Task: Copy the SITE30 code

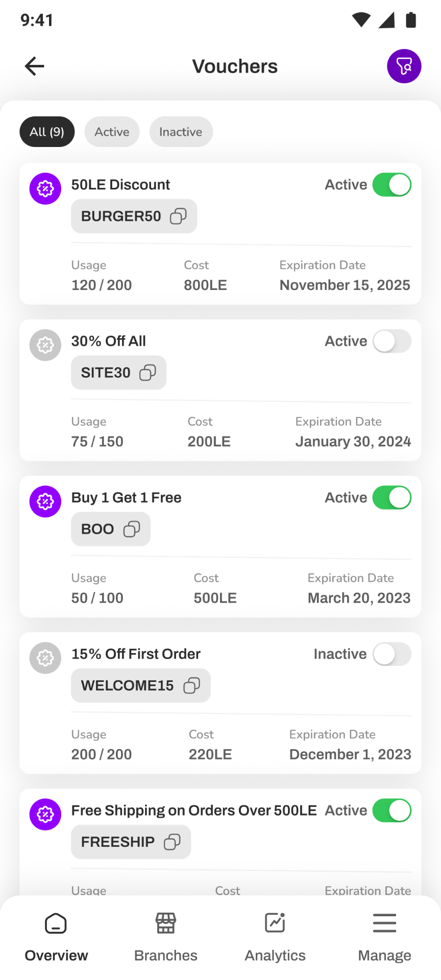Action: 148,373
